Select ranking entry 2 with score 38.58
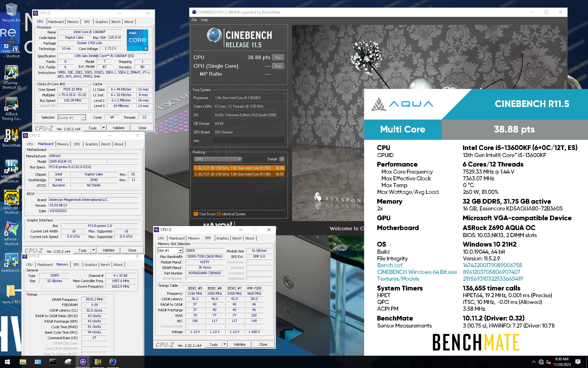588x368 pixels. point(239,174)
